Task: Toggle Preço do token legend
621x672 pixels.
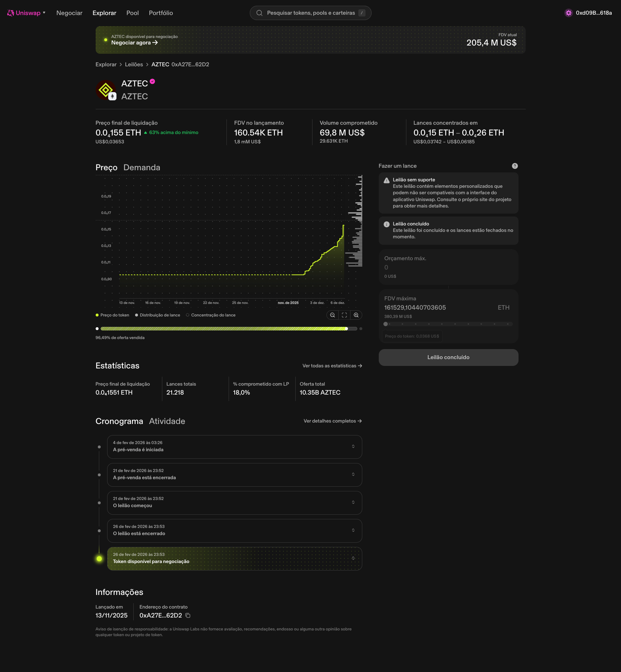Action: tap(112, 315)
